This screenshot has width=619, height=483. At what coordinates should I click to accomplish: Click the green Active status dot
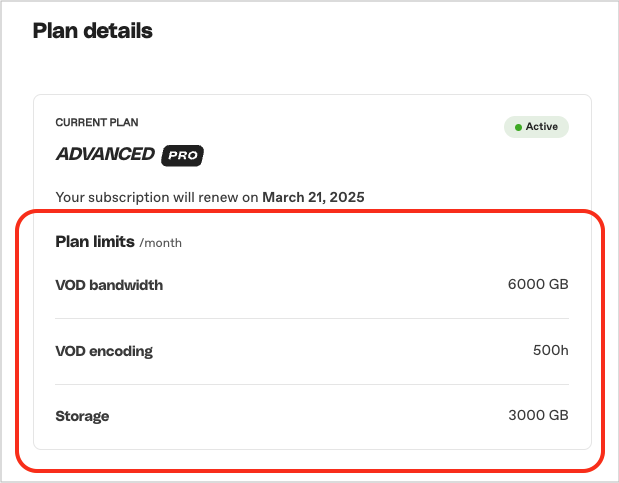click(x=518, y=127)
